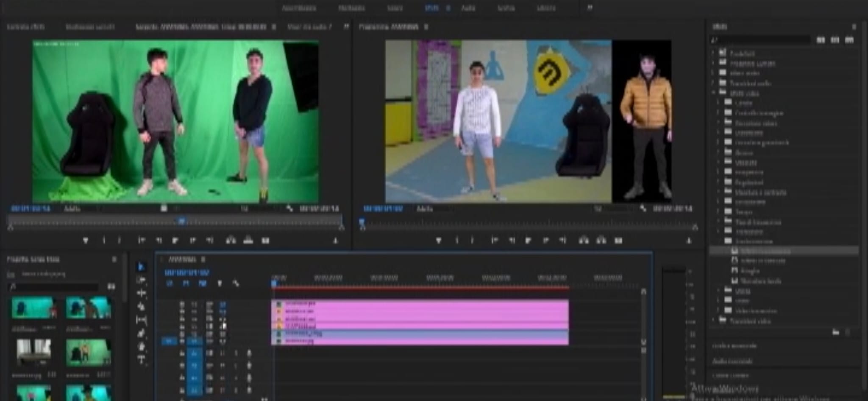Mute audio track A2
The height and width of the screenshot is (401, 868).
[222, 365]
